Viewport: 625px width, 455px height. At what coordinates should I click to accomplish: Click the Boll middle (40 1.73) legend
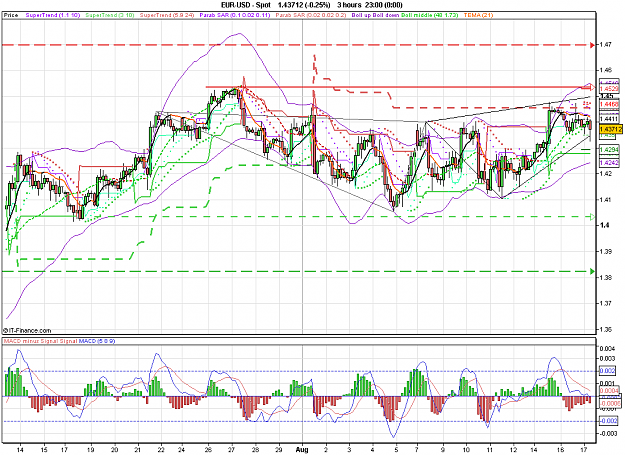coord(430,15)
